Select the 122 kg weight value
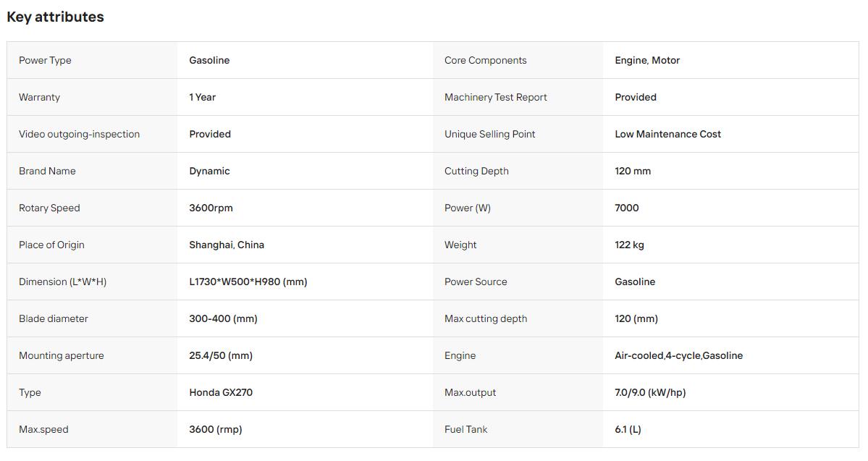This screenshot has height=461, width=868. (629, 245)
